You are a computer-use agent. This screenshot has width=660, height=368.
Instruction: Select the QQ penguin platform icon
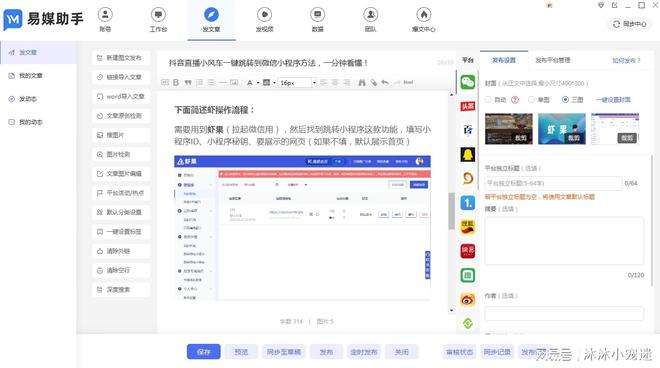tap(468, 154)
